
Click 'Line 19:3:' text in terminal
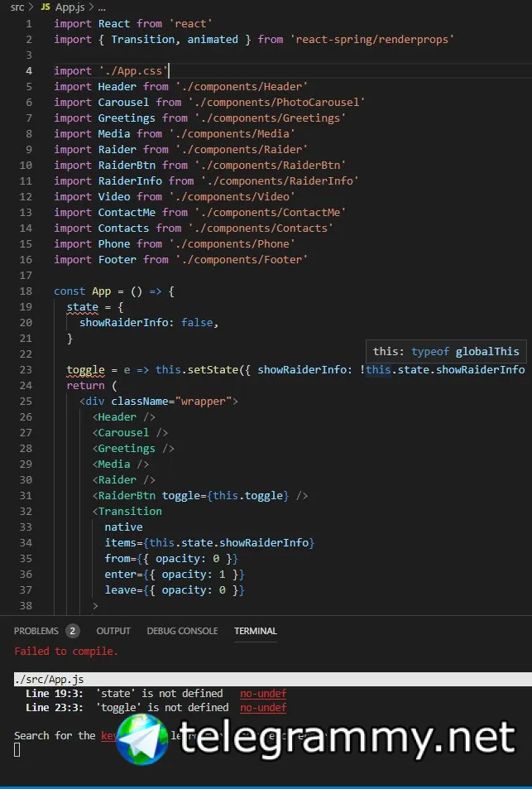55,694
